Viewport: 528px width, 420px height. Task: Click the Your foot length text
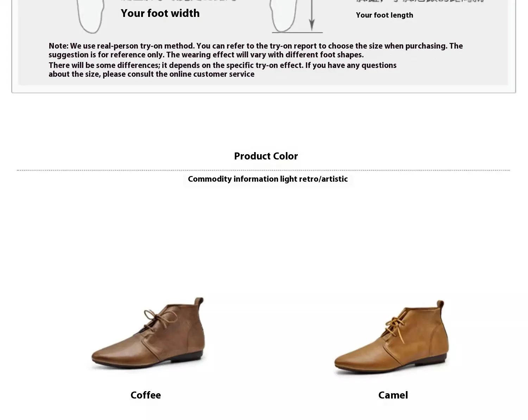384,15
